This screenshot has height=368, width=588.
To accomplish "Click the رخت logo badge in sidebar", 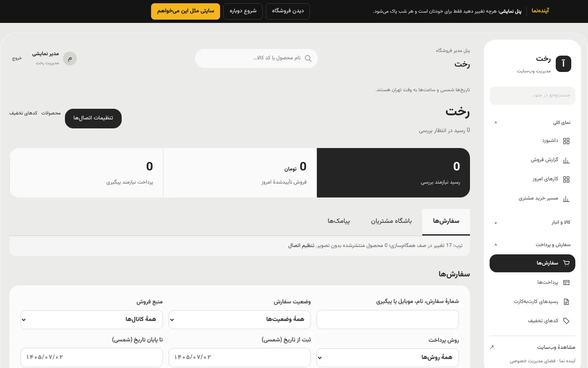I will 563,64.
